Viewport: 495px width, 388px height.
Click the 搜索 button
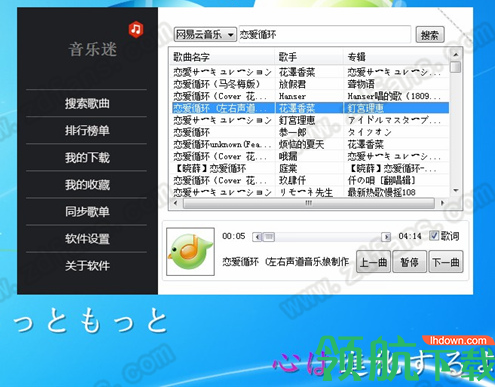[x=430, y=35]
